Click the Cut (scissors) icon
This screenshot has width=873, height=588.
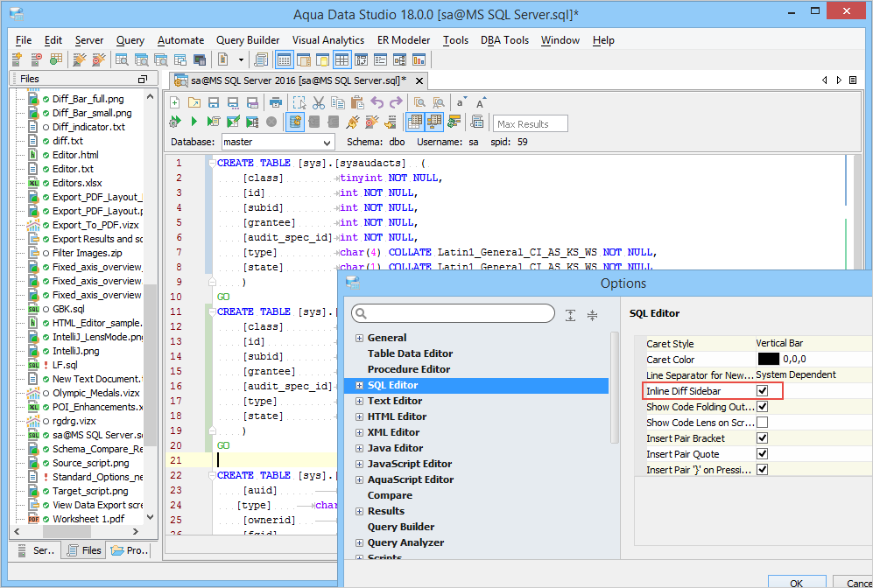(x=319, y=102)
